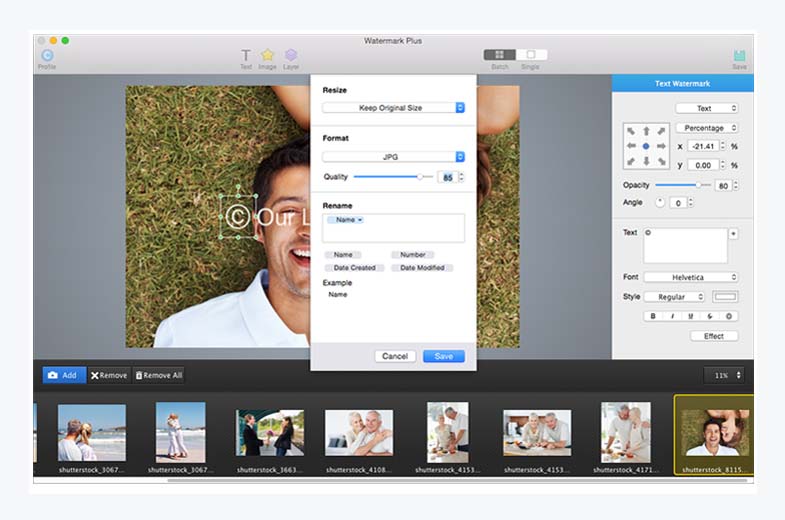Toggle italic text style
785x520 pixels.
[x=672, y=316]
